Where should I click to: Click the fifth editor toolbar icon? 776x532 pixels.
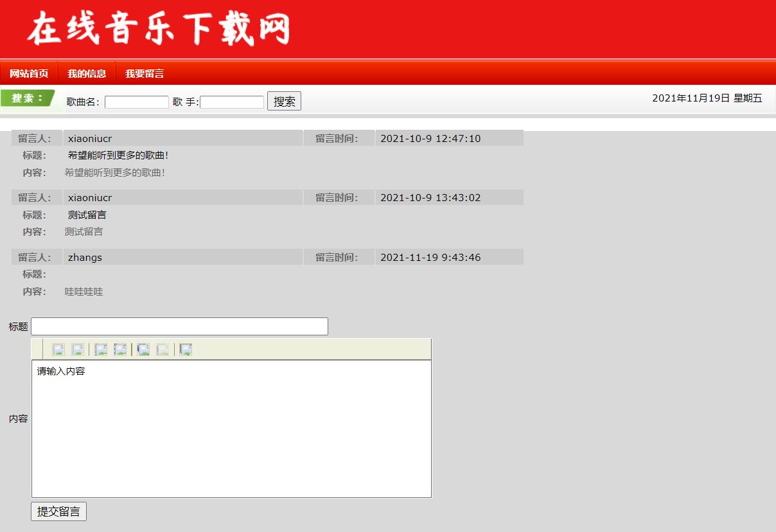coord(143,349)
